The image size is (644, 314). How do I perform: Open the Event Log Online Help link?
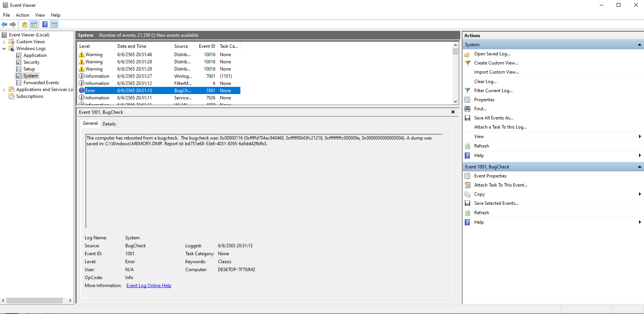click(x=149, y=286)
